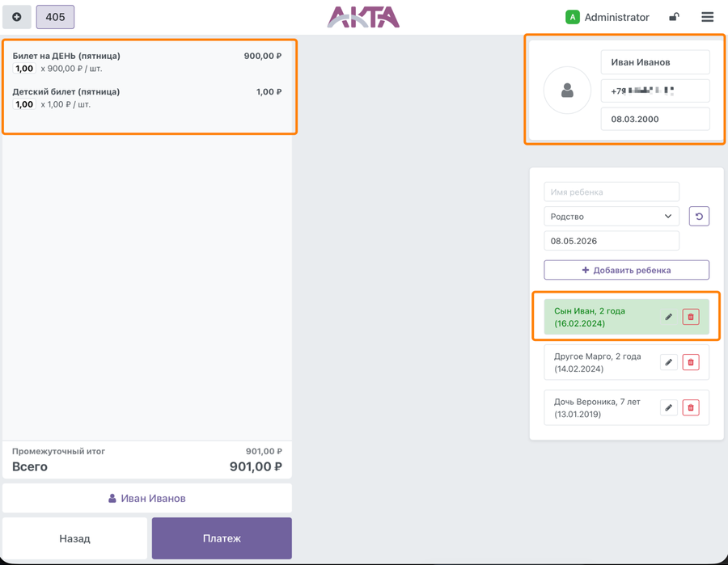Image resolution: width=728 pixels, height=565 pixels.
Task: Click the customer avatar placeholder
Action: [x=567, y=90]
